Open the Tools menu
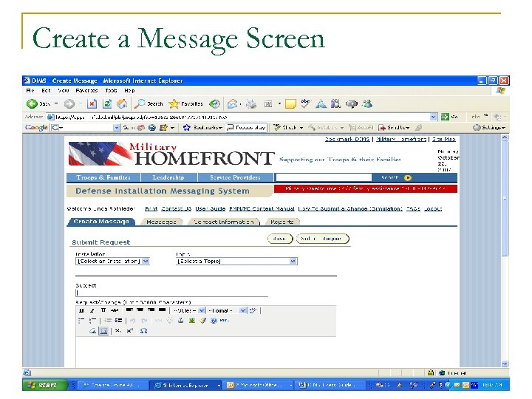Screen dimensions: 532x399 pos(111,91)
